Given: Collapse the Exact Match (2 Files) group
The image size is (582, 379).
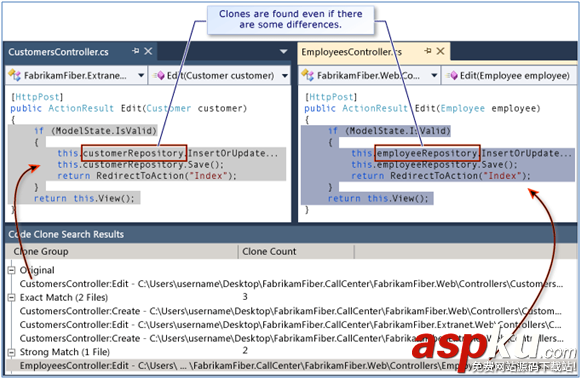Looking at the screenshot, I should 12,297.
